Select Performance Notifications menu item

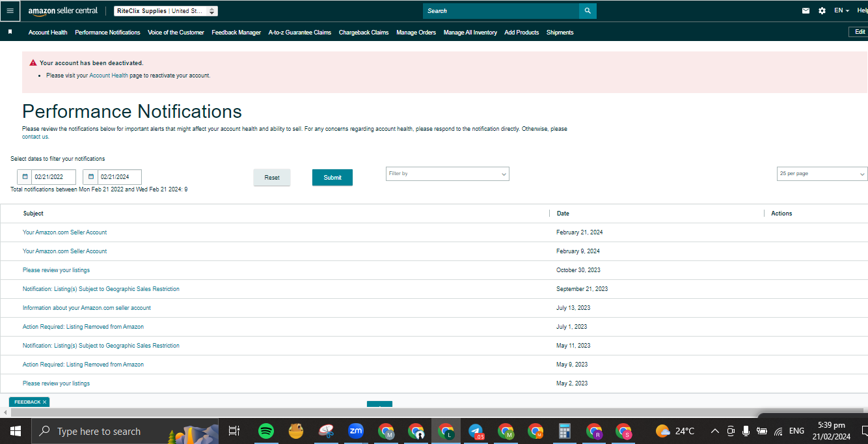tap(107, 33)
